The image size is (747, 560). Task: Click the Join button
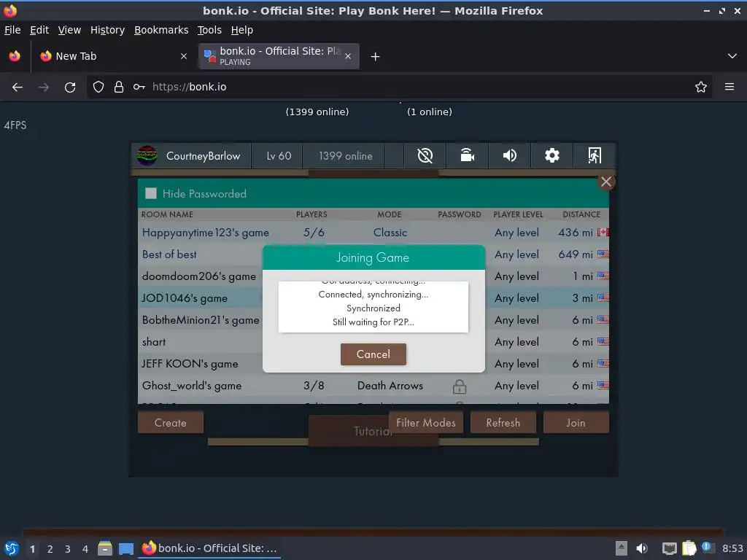(576, 422)
